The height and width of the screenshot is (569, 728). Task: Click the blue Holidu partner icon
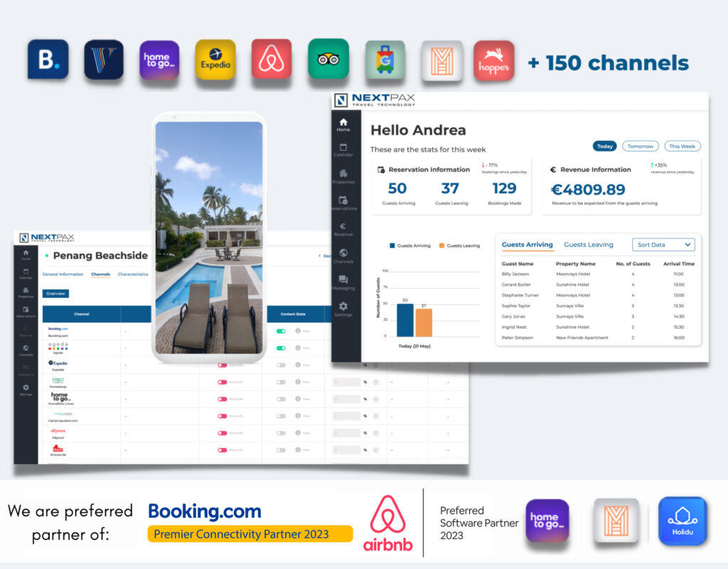(x=682, y=521)
